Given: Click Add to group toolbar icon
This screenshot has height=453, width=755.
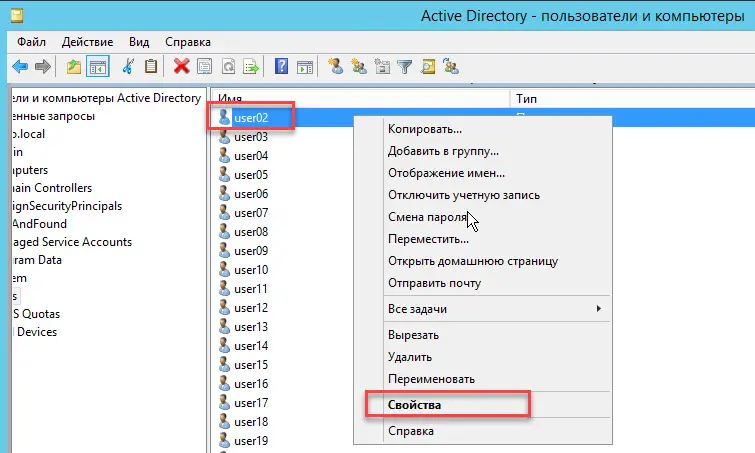Looking at the screenshot, I should (x=451, y=66).
